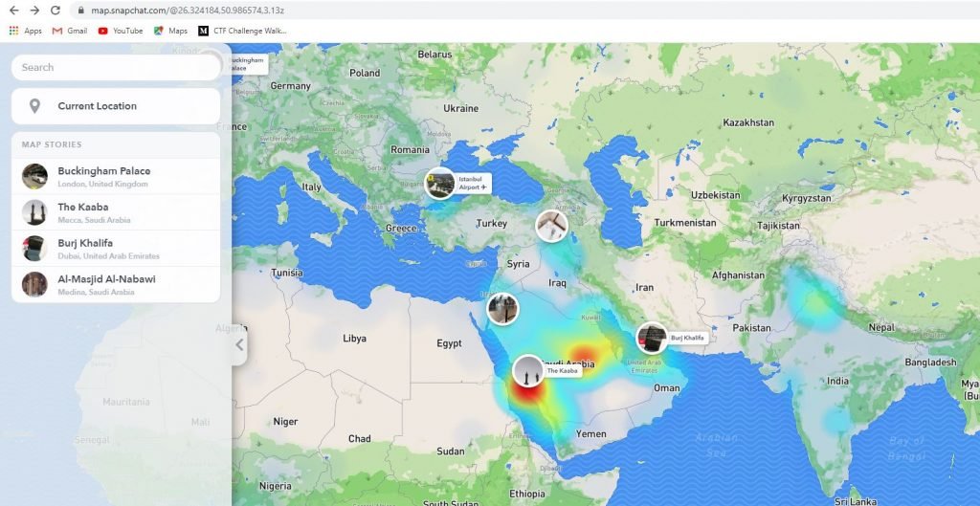This screenshot has height=506, width=980.
Task: Click the MAP STORIES heading
Action: 52,144
